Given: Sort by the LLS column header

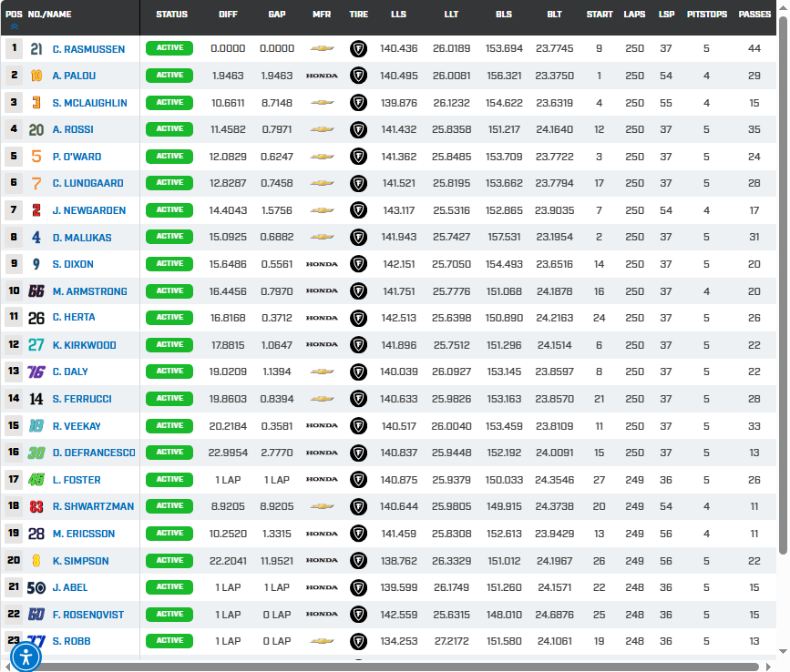Looking at the screenshot, I should click(x=398, y=14).
